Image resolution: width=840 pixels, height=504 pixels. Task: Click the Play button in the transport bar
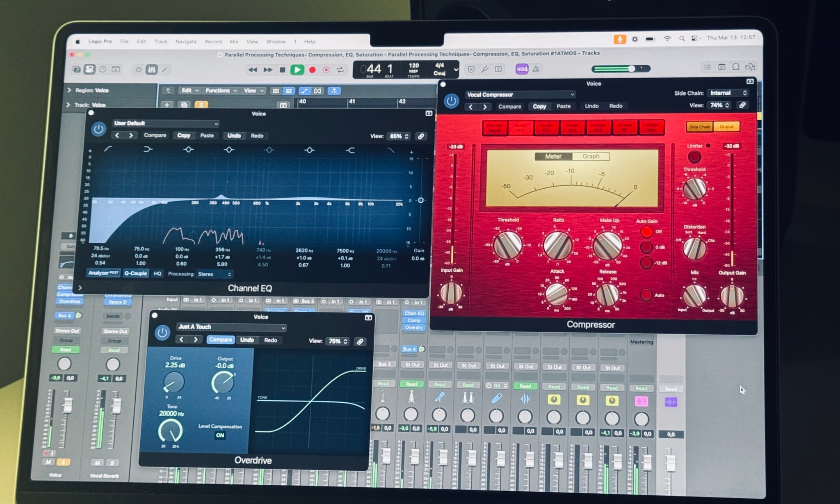click(297, 69)
